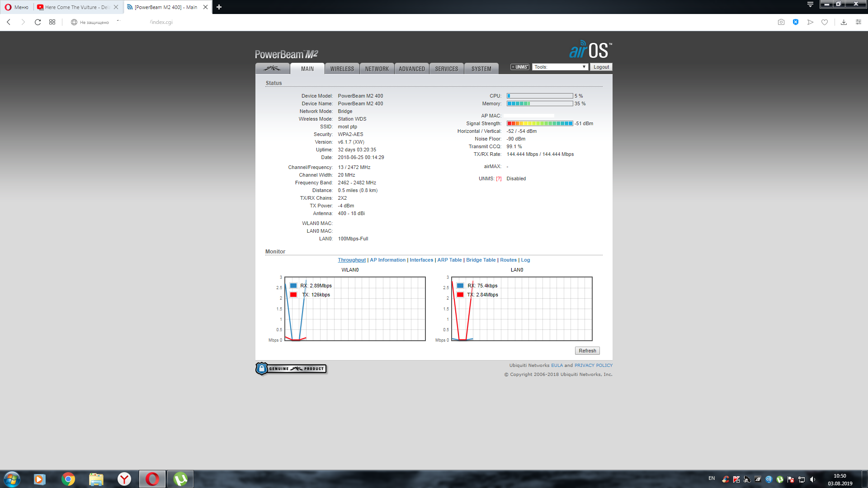The width and height of the screenshot is (868, 488).
Task: Click the Logout button
Action: click(x=601, y=67)
